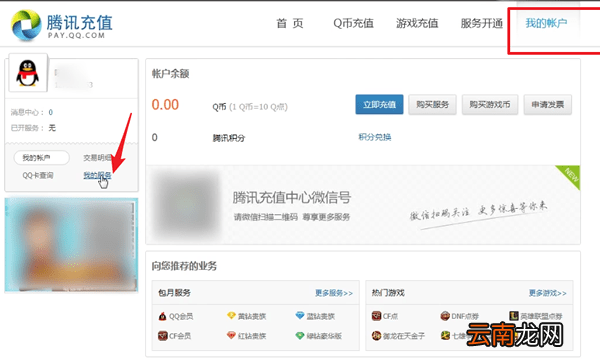Open the 首页 nav tab
The image size is (600, 363).
290,23
